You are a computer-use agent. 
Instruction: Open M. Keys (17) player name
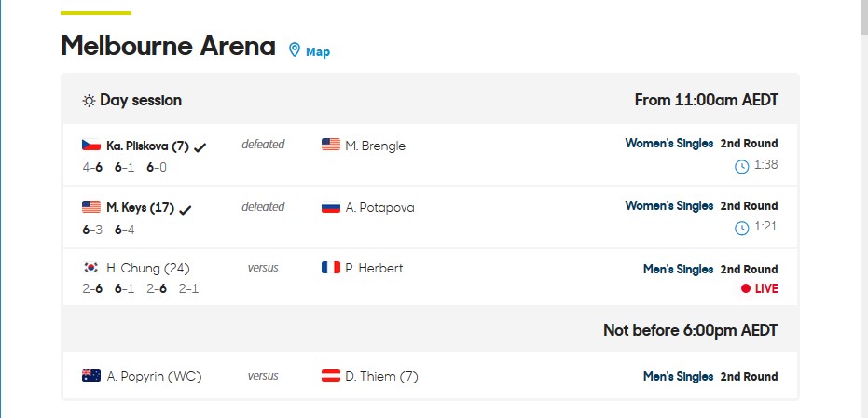tap(141, 208)
